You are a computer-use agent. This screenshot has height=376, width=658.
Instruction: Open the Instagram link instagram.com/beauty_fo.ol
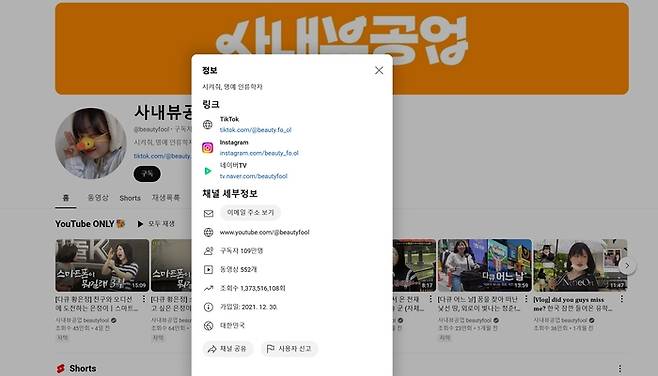point(259,153)
